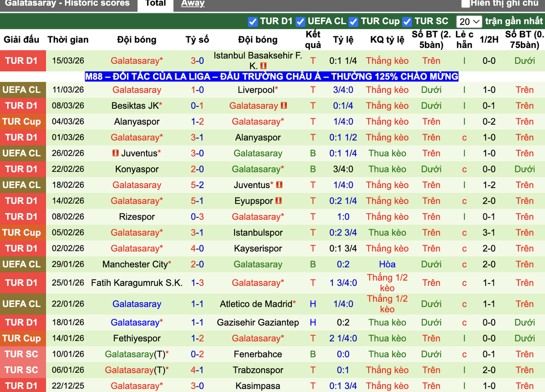Click the TUR D1 badge on 15/03/26

23,61
